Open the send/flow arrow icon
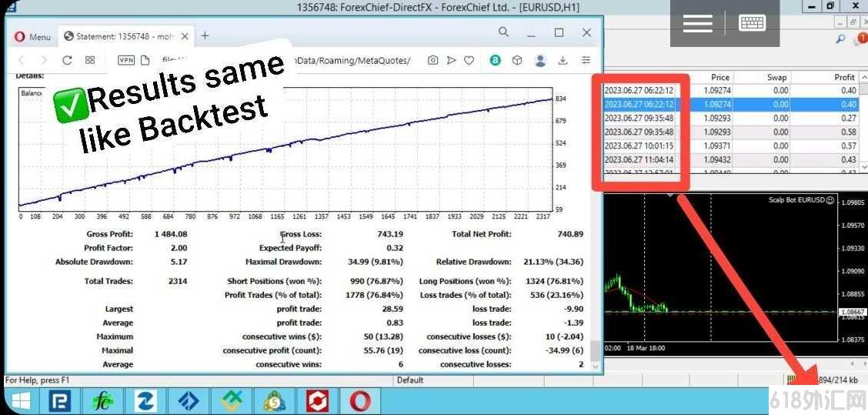The width and height of the screenshot is (868, 415). pyautogui.click(x=451, y=60)
